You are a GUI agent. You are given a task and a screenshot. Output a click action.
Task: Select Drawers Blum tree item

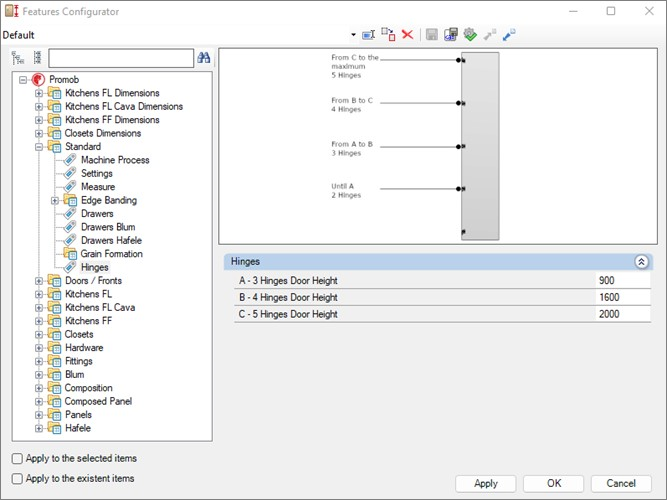click(108, 227)
